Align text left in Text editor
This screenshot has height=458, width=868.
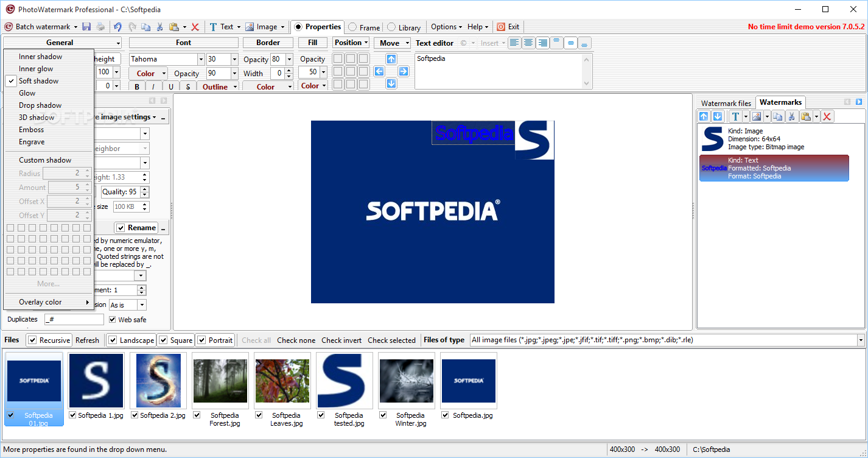515,43
